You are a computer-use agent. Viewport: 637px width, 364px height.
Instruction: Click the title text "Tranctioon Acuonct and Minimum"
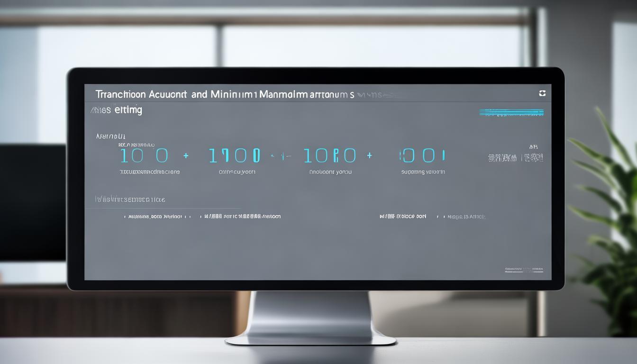click(176, 94)
